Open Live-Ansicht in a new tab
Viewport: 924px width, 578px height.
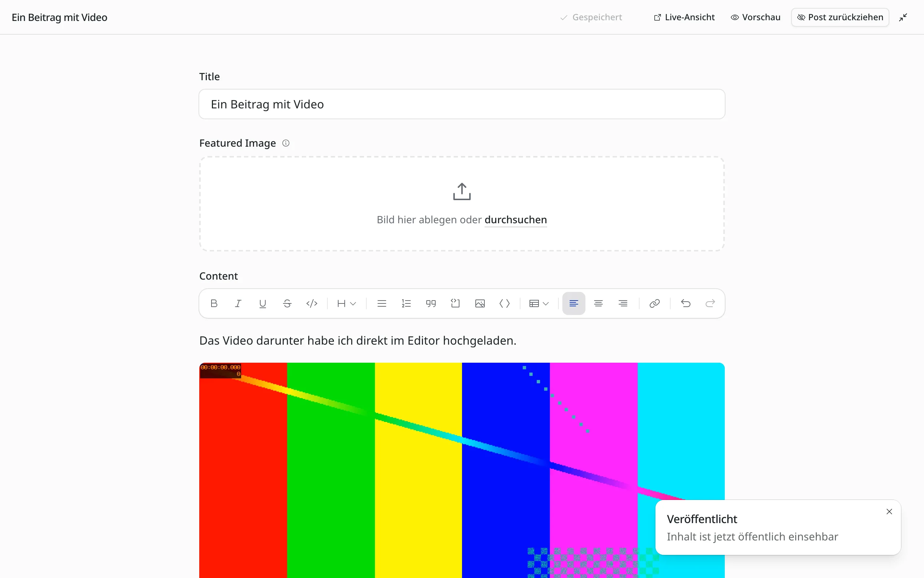pos(684,17)
